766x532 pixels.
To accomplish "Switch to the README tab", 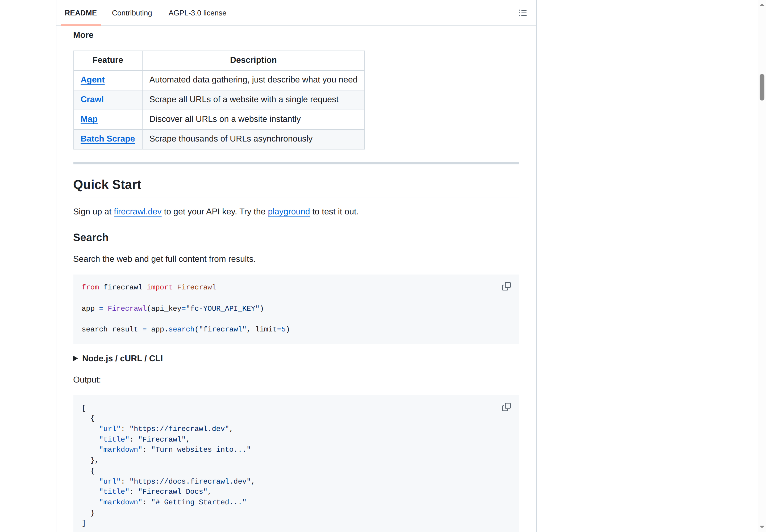I will pos(81,13).
